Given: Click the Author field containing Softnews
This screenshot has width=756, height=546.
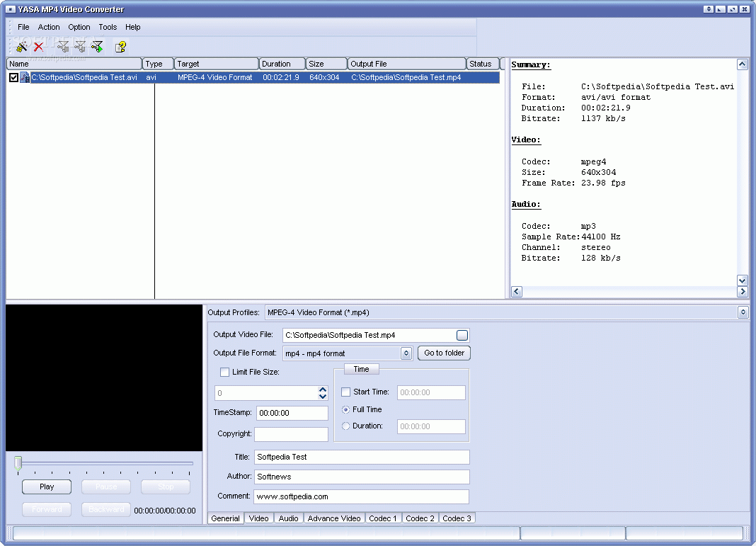Looking at the screenshot, I should coord(362,477).
